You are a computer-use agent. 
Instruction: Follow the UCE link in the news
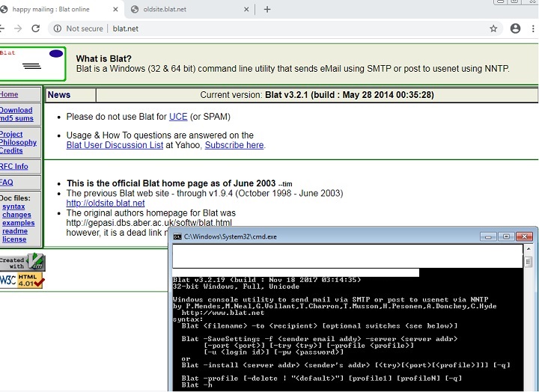178,117
